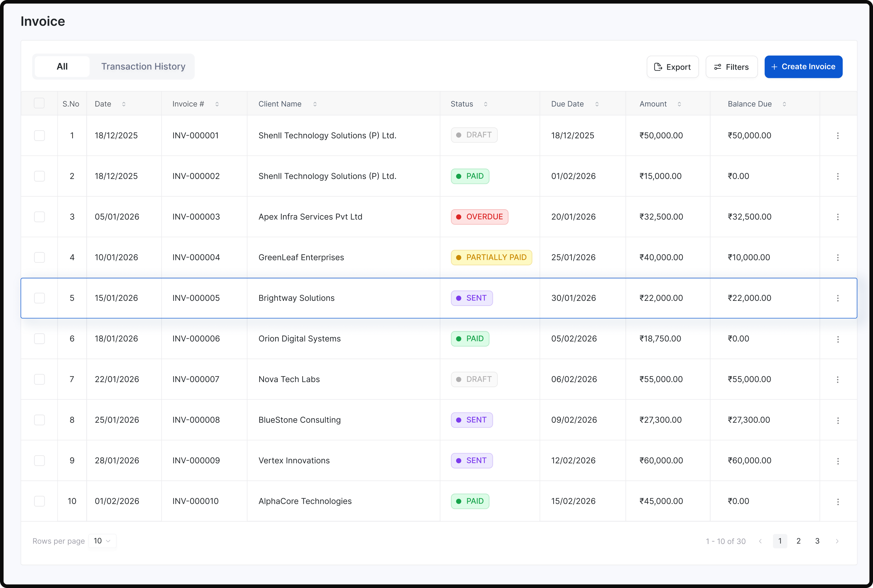Open the Rows per page dropdown
This screenshot has height=588, width=873.
102,541
